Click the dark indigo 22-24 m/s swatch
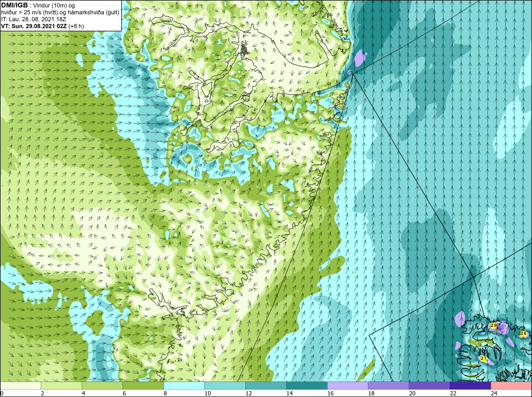The height and width of the screenshot is (397, 532). pos(470,385)
